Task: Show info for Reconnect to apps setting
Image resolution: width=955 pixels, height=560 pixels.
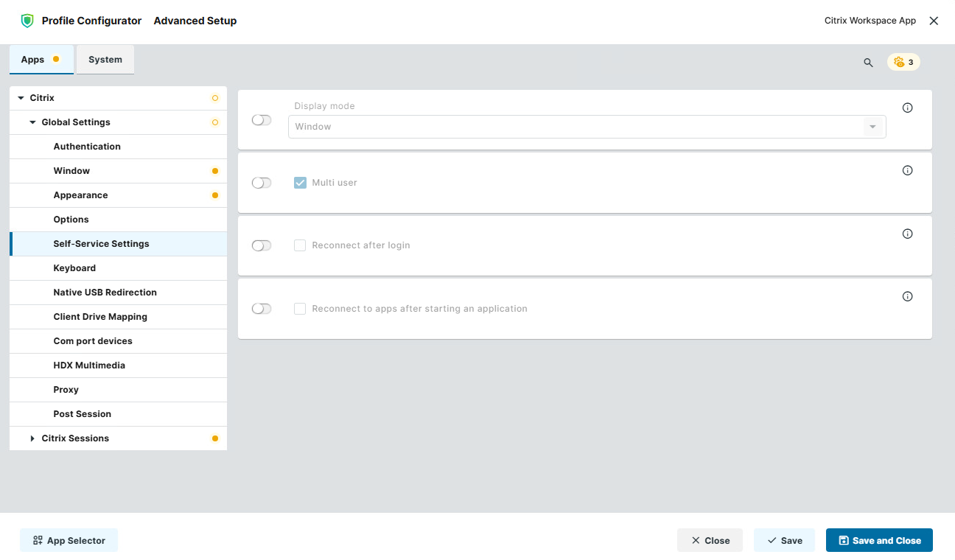Action: point(908,296)
